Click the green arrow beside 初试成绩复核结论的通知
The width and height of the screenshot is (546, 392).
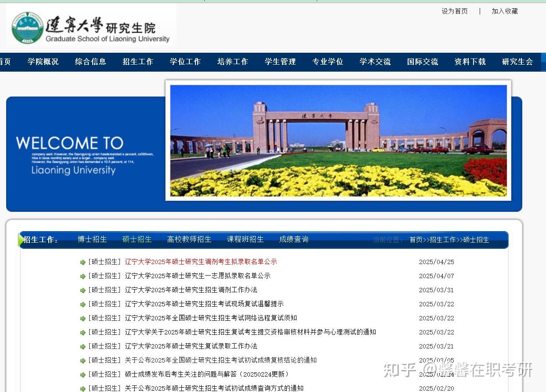(83, 361)
